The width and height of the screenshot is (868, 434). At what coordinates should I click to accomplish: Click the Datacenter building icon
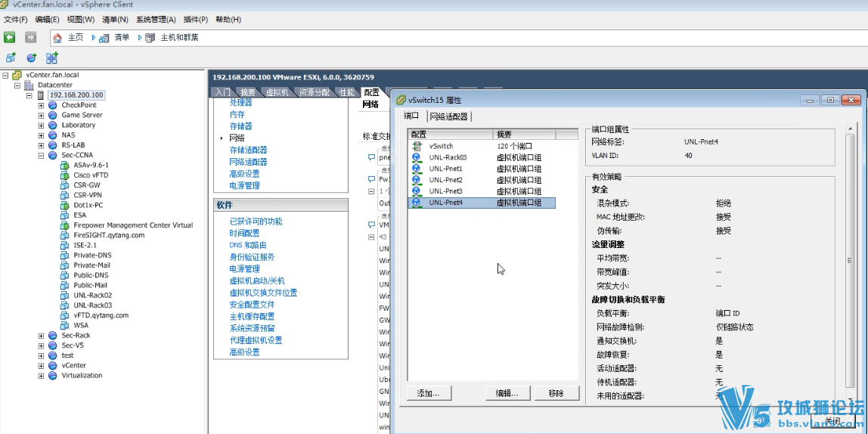[x=29, y=85]
